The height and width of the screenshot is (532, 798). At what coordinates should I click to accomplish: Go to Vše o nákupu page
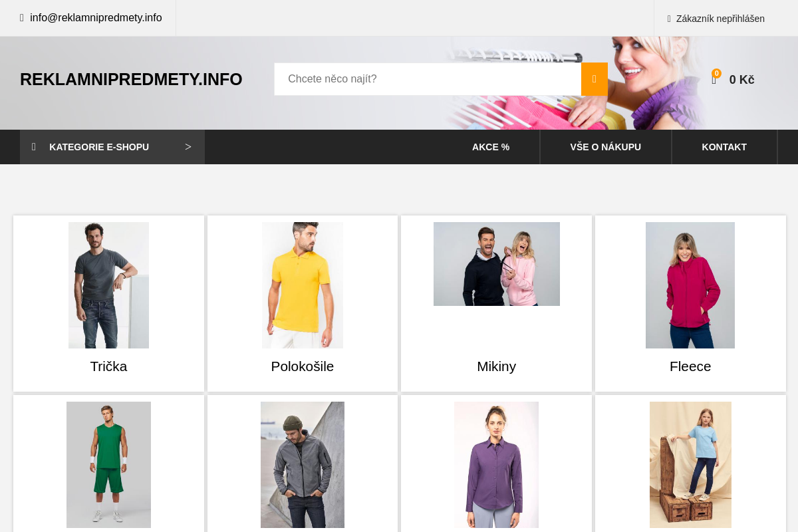[605, 147]
